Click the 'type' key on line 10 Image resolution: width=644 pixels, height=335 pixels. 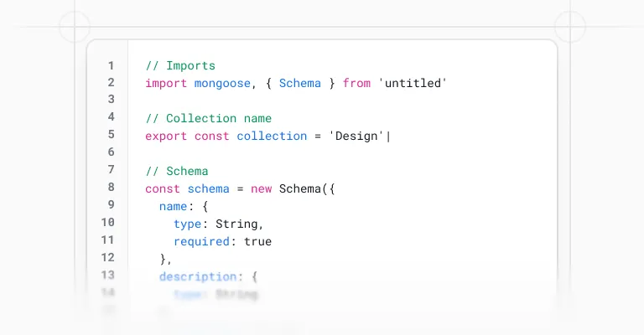187,224
